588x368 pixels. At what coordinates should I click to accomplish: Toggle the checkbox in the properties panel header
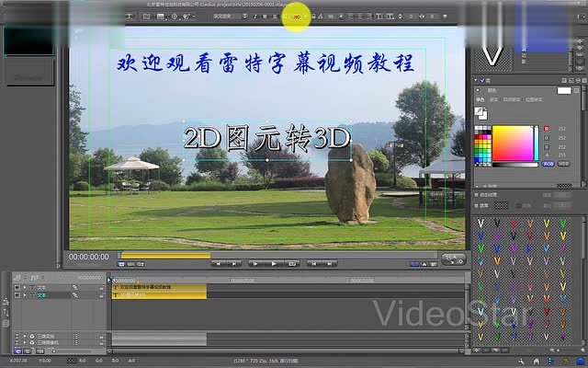click(x=482, y=80)
